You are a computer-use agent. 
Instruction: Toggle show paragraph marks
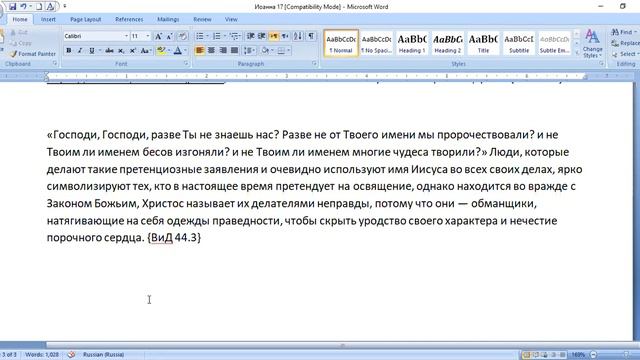tap(311, 36)
